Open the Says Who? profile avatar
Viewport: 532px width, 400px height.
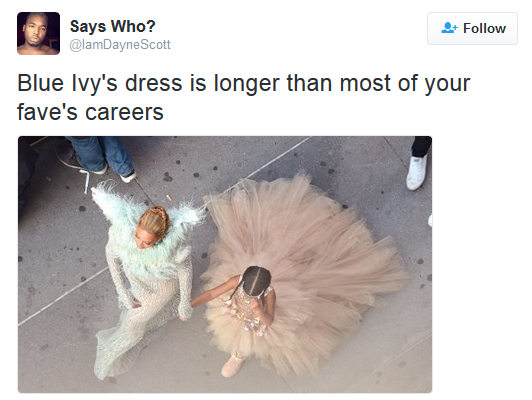click(38, 33)
